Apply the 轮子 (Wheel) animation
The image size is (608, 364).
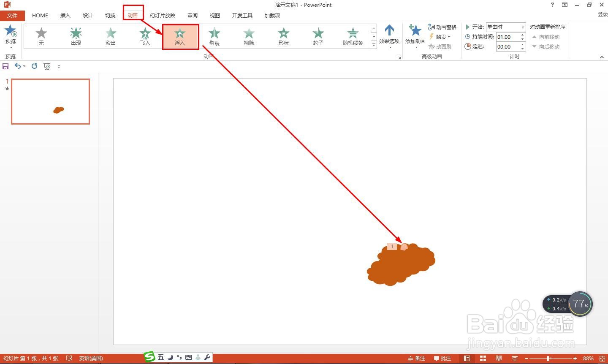click(x=318, y=36)
